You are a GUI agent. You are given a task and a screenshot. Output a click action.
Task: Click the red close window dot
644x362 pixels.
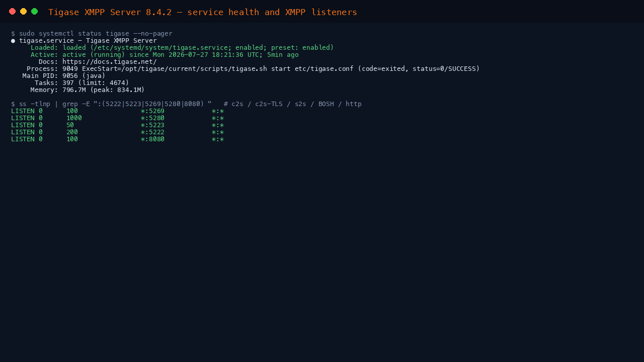pos(12,12)
